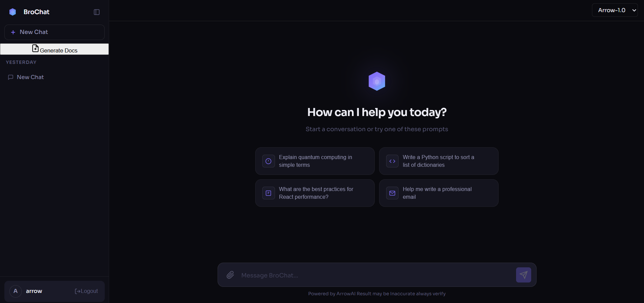Select the Python script sorting prompt
The image size is (644, 303).
(439, 161)
